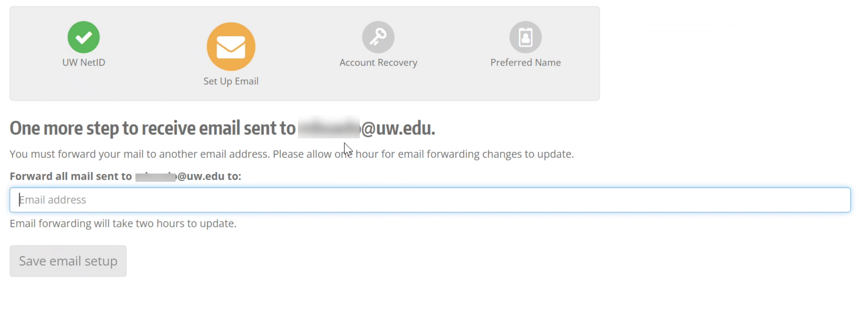Click the "Email forwarding will take two hours" note
868x310 pixels.
tap(123, 224)
